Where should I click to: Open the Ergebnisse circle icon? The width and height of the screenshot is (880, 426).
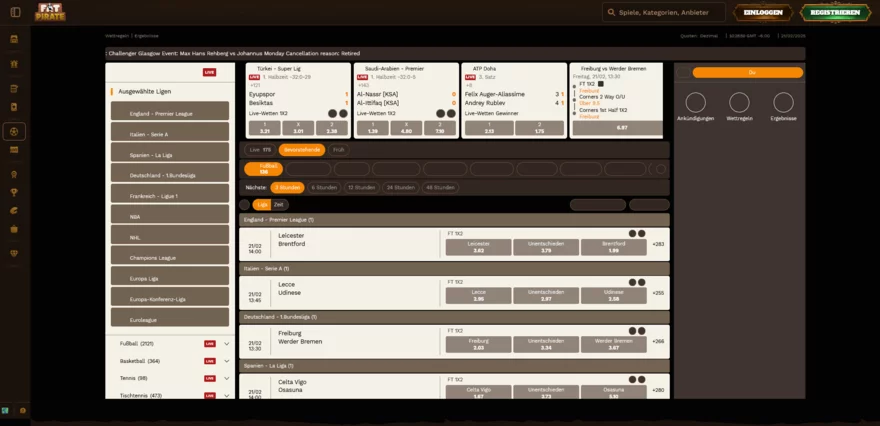pos(783,103)
